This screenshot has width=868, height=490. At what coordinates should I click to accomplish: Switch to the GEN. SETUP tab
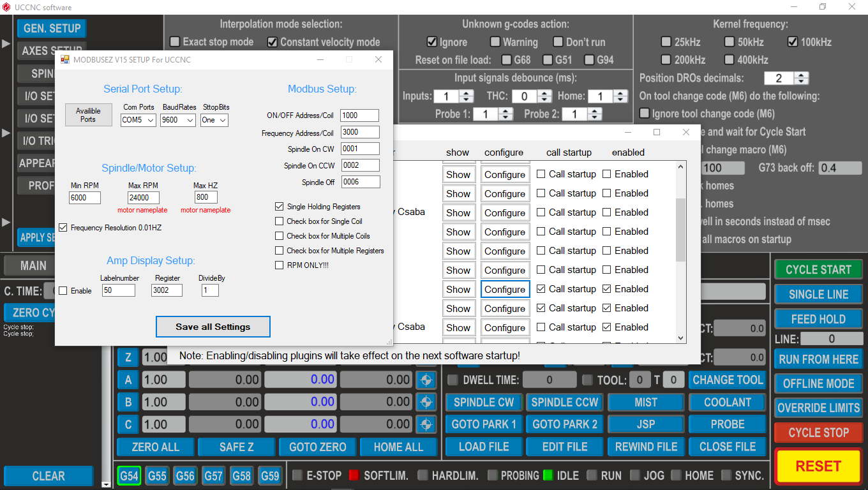coord(52,28)
